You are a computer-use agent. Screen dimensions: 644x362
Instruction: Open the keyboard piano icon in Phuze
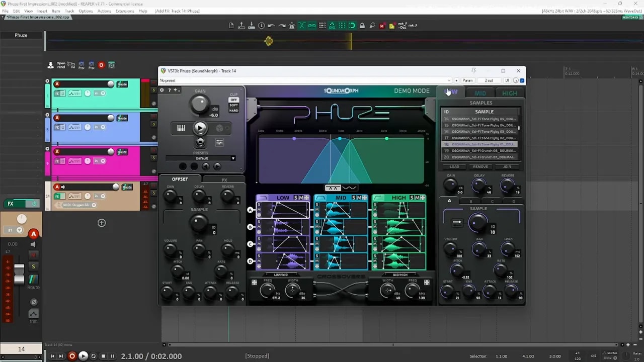point(181,128)
